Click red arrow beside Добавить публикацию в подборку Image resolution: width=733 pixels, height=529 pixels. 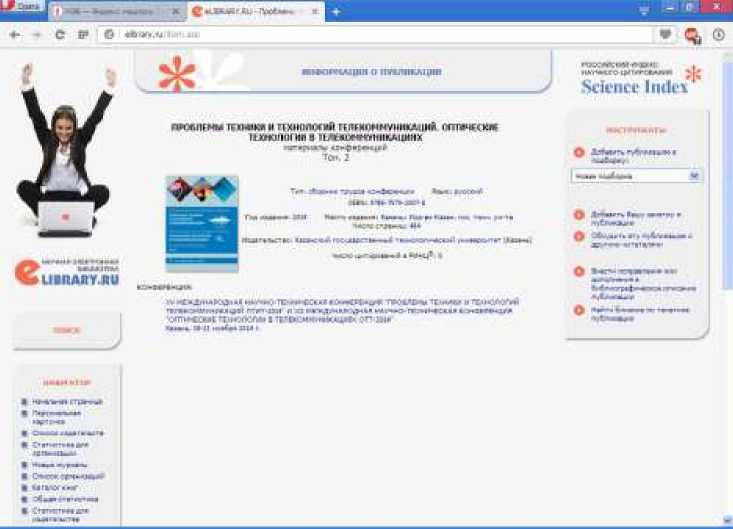579,152
